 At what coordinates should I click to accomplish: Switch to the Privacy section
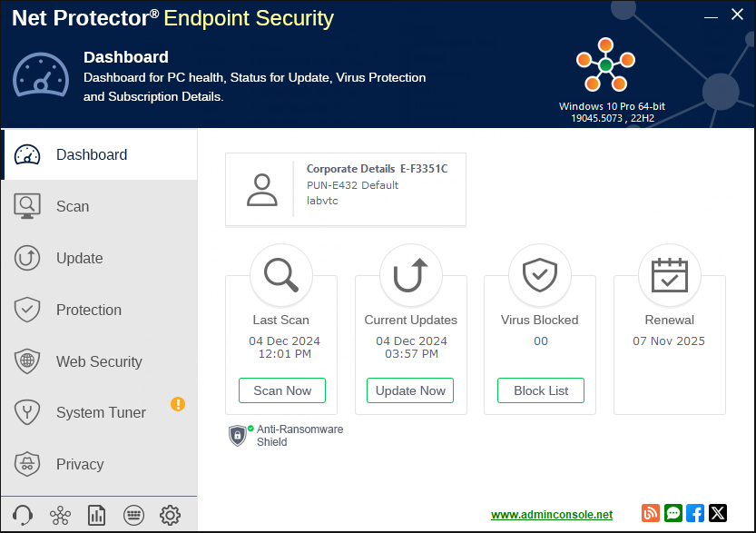coord(80,464)
